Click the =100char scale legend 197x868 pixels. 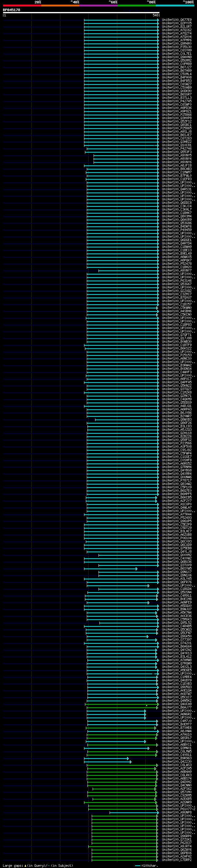click(147, 866)
